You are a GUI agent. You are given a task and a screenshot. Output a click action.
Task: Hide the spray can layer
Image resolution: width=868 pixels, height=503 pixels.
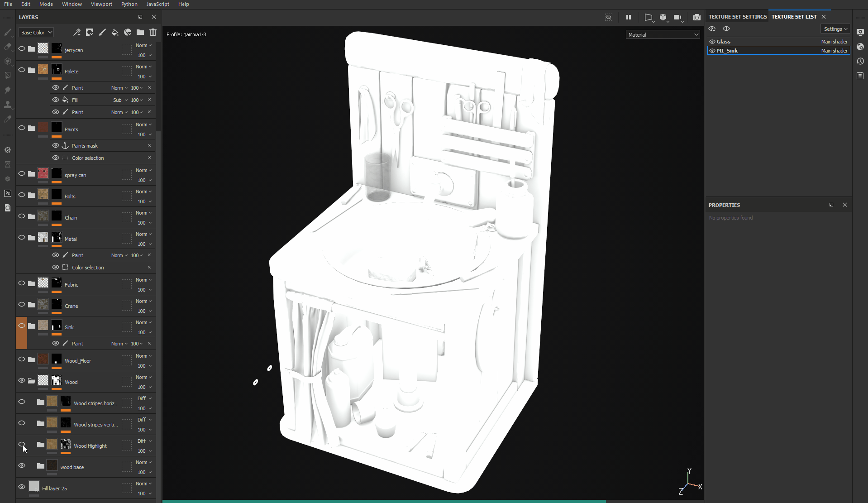coord(22,173)
